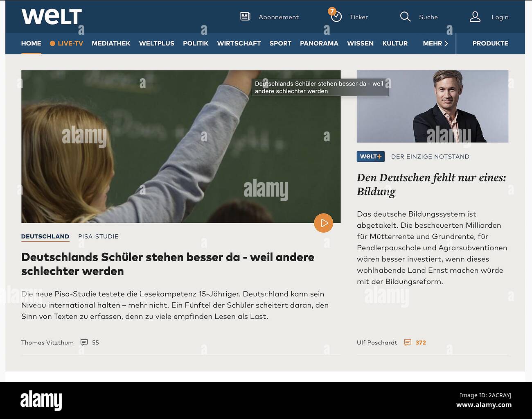The height and width of the screenshot is (419, 532).
Task: Open Suche search field
Action: [x=428, y=17]
